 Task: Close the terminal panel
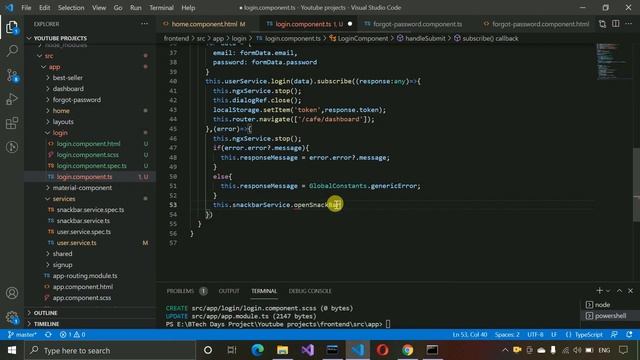(631, 291)
